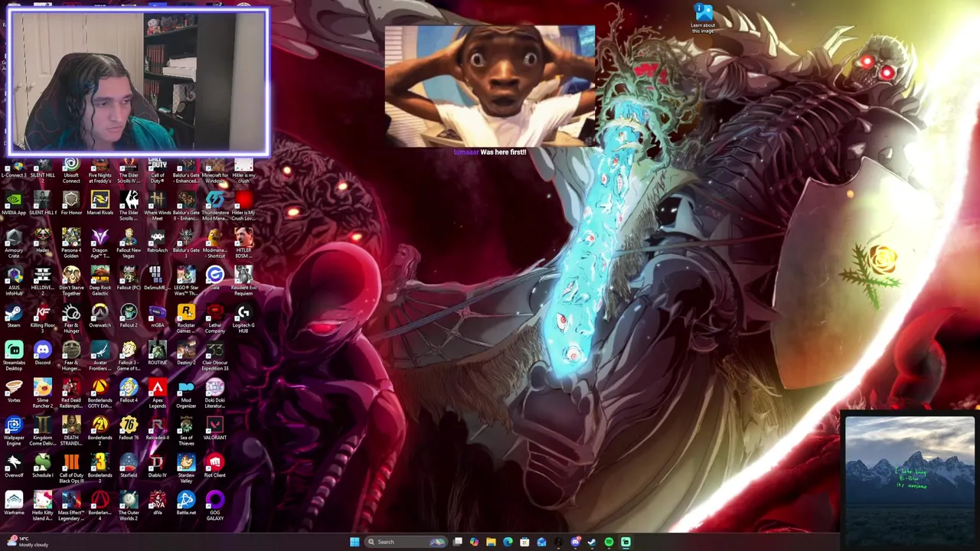Select the Persona 4 Golden icon
Image resolution: width=980 pixels, height=551 pixels.
coord(71,245)
